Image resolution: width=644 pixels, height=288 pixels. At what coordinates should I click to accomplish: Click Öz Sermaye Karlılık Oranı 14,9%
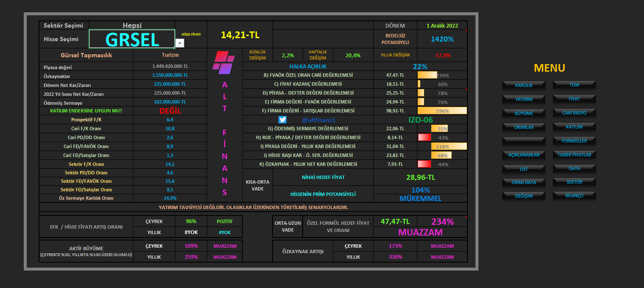tap(170, 198)
